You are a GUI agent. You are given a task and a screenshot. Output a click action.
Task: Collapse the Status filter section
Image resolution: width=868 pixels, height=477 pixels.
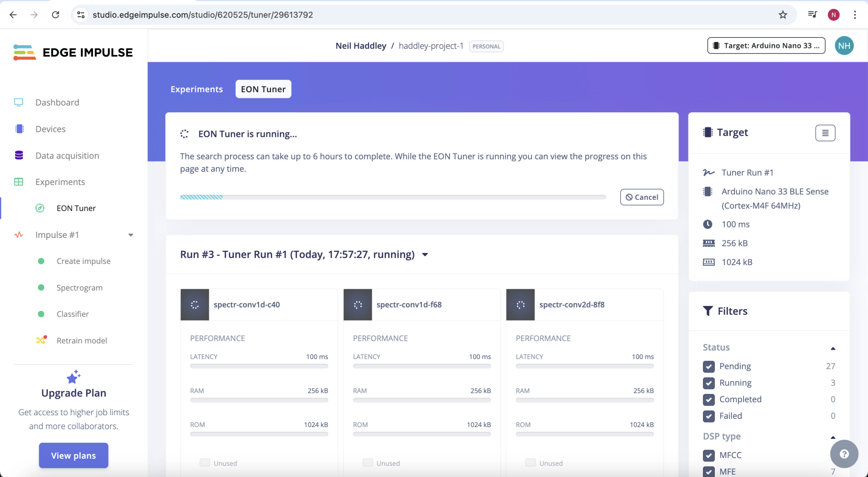tap(833, 348)
